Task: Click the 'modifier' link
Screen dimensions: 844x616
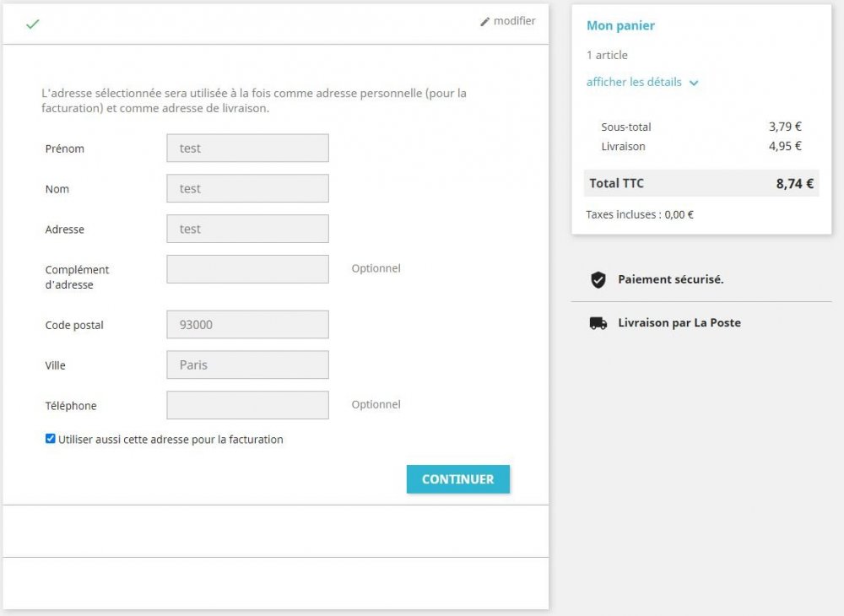Action: click(514, 21)
